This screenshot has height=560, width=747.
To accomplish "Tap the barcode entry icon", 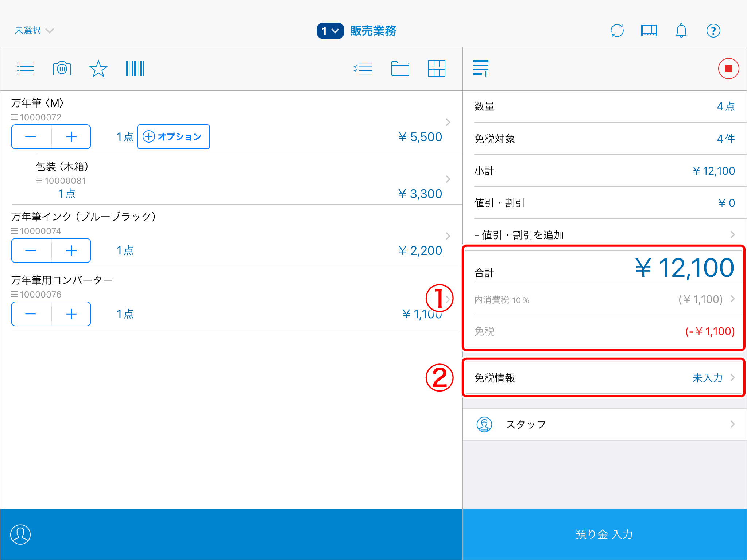I will pos(135,69).
